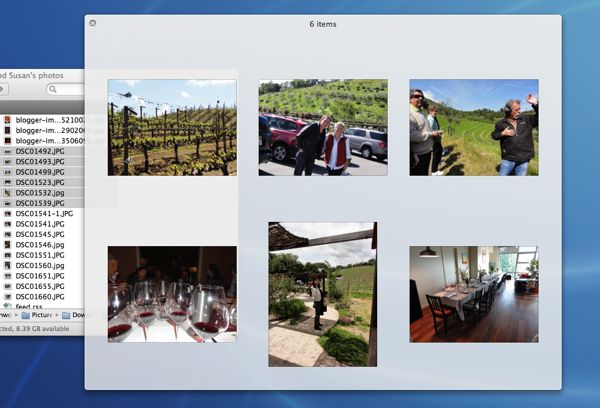Open the wine glasses photo thumbnail
This screenshot has width=600, height=408.
click(172, 294)
